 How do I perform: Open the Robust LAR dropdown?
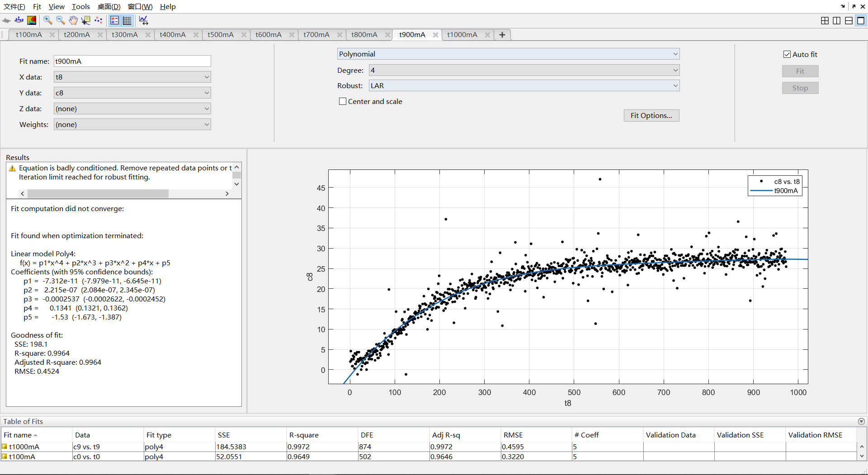click(524, 85)
